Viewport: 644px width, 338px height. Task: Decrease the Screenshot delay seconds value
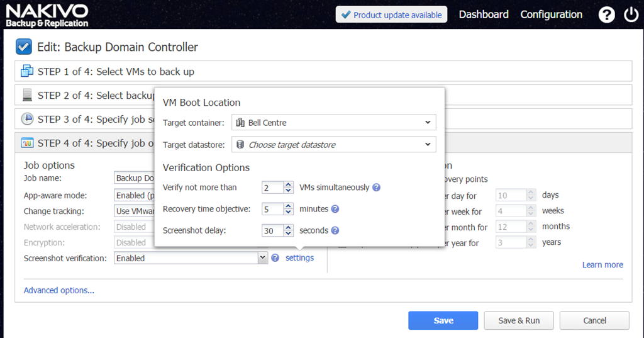coord(288,233)
